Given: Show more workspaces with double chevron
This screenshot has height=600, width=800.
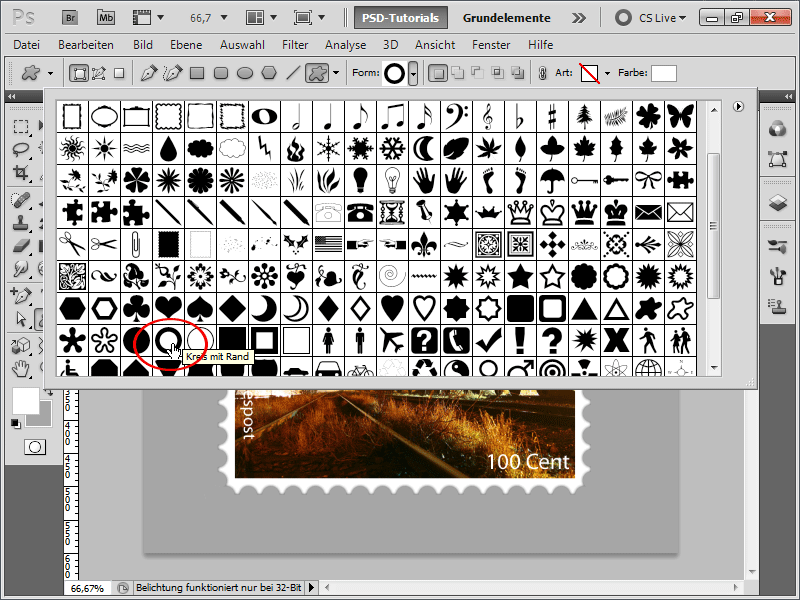Looking at the screenshot, I should coord(579,18).
